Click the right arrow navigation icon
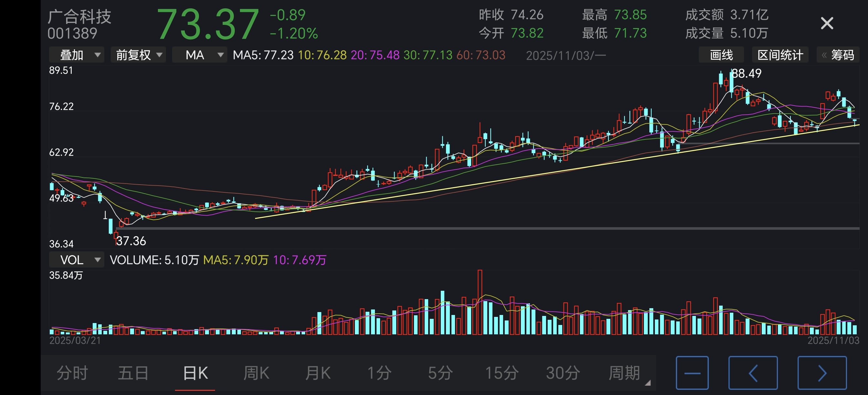The width and height of the screenshot is (868, 395). click(822, 373)
